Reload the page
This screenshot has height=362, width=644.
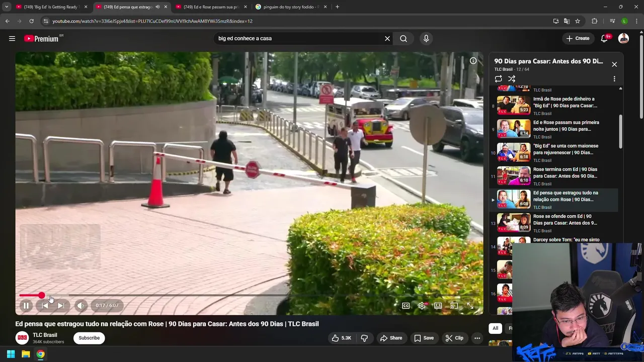point(31,21)
